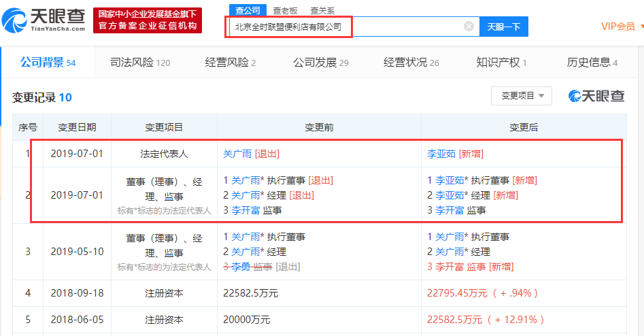Image resolution: width=644 pixels, height=336 pixels.
Task: Click the TianYanCha logo at top left
Action: [44, 20]
